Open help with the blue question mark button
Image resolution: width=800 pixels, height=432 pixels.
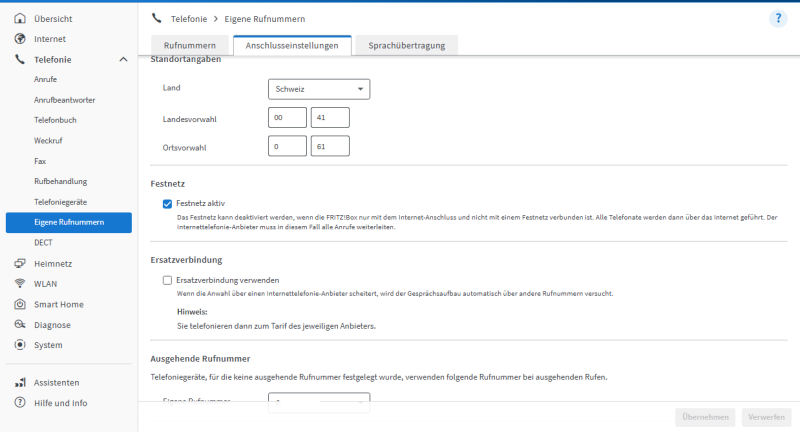pyautogui.click(x=778, y=19)
